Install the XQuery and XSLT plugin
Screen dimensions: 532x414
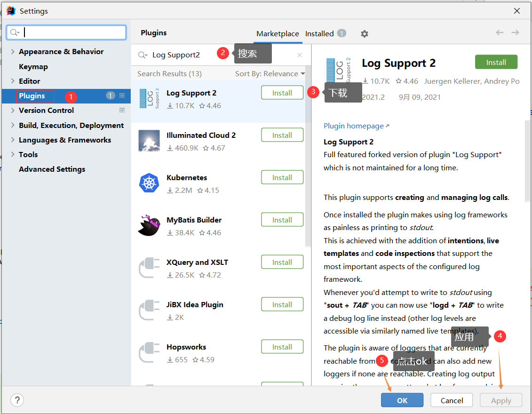[282, 262]
